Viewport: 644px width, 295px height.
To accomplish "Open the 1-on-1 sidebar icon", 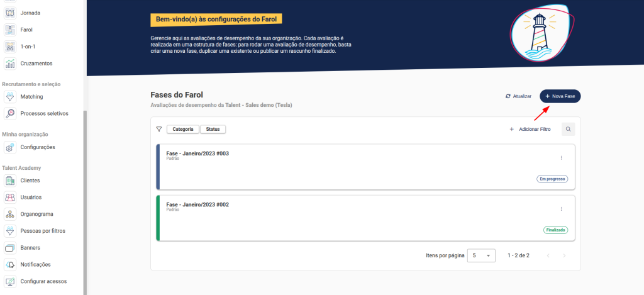I will [x=10, y=47].
